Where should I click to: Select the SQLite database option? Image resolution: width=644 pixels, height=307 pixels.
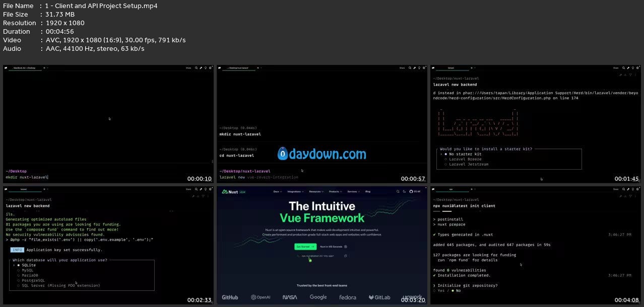(26, 265)
